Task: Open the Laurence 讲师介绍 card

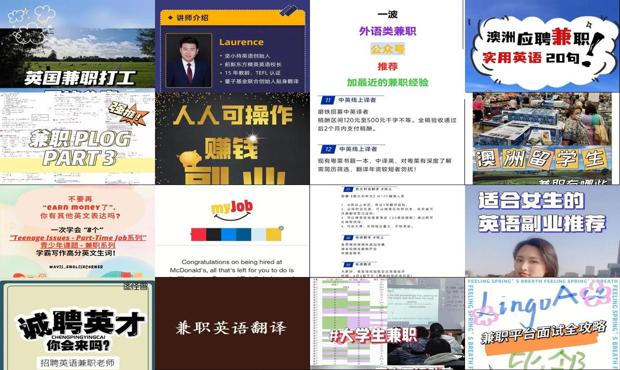Action: [x=232, y=45]
